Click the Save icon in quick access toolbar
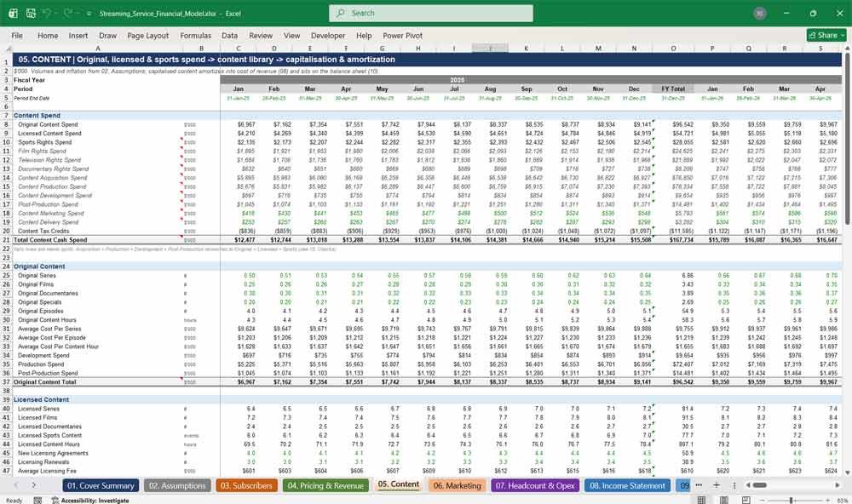This screenshot has height=504, width=852. point(31,13)
